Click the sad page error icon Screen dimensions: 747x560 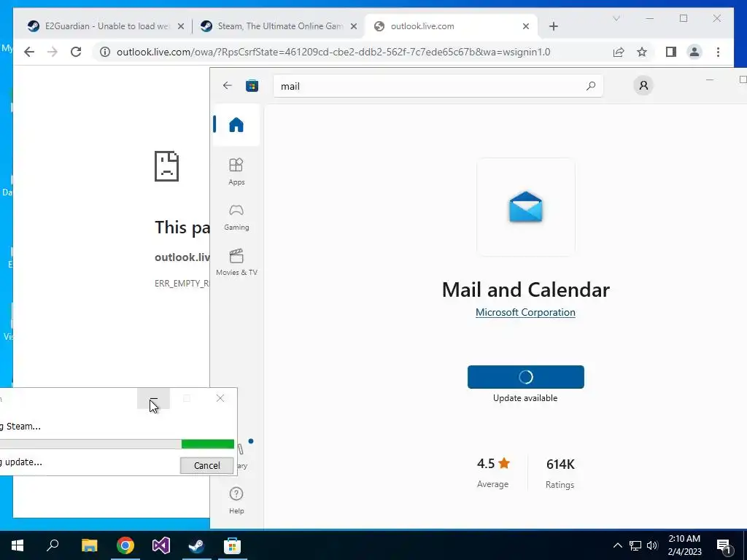click(x=166, y=166)
